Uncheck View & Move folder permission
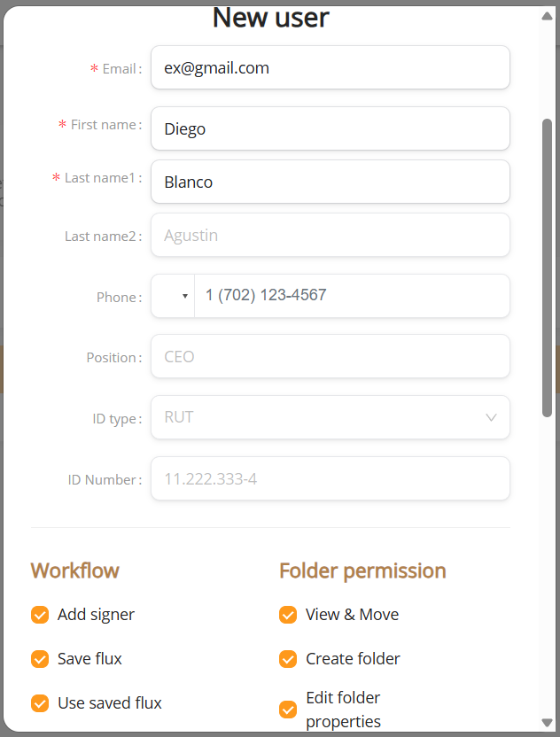Image resolution: width=560 pixels, height=737 pixels. point(288,615)
